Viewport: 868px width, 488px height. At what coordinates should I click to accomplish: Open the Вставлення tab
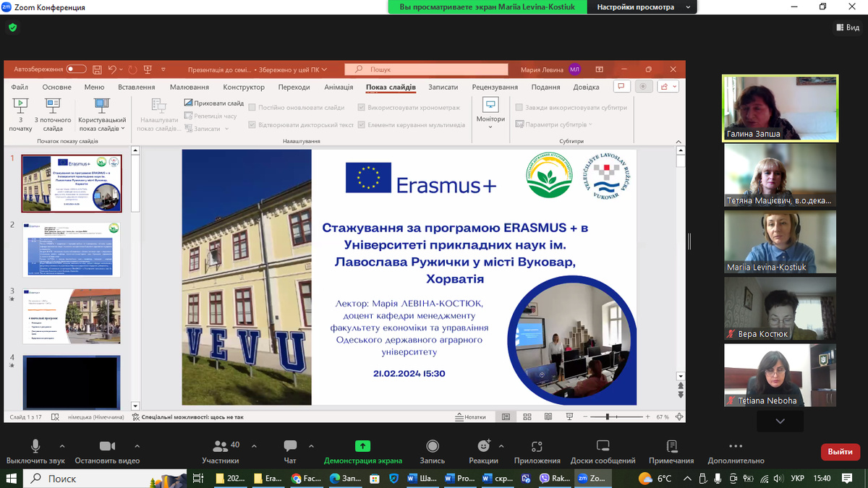(x=136, y=87)
